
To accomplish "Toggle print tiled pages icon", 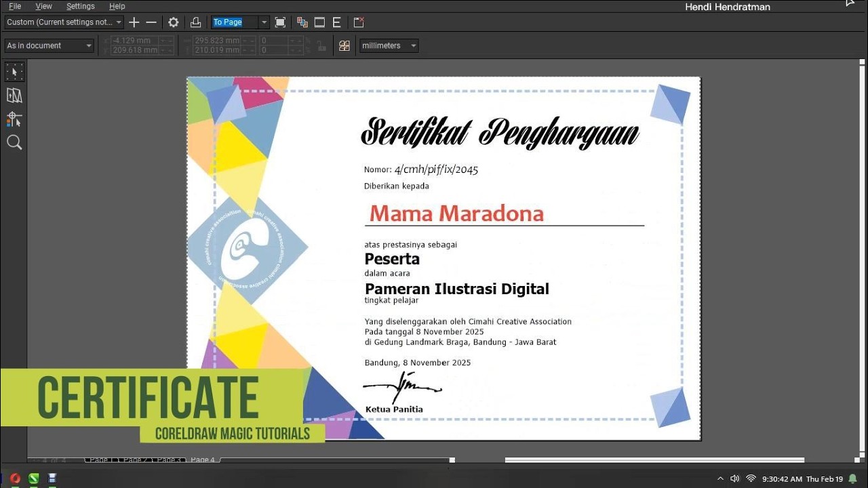I will pyautogui.click(x=344, y=45).
